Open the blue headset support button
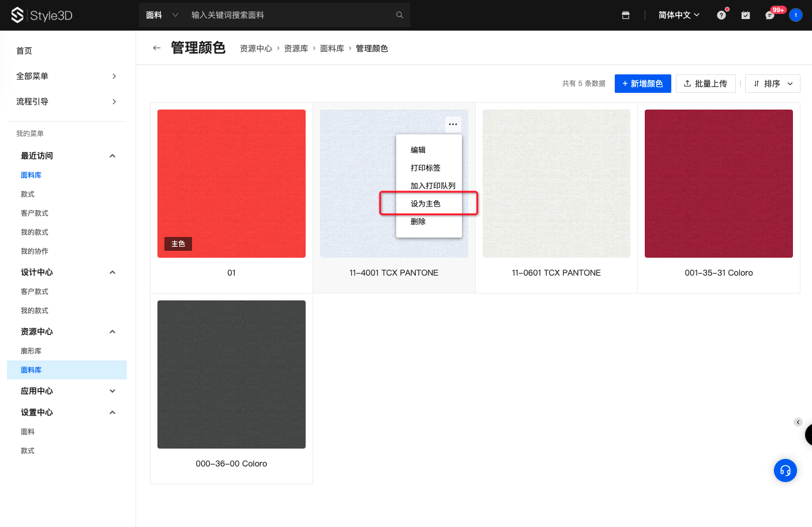The height and width of the screenshot is (527, 812). (x=785, y=470)
